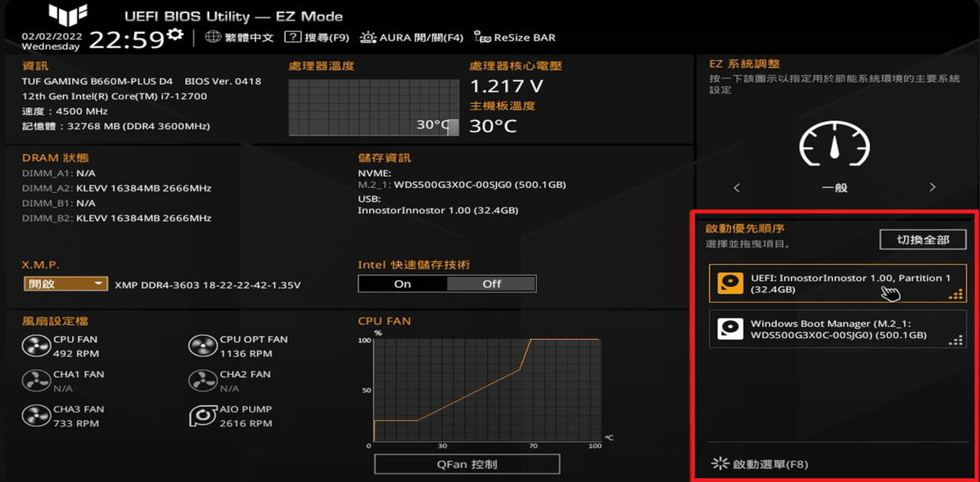Click the 12th Gen Intel Core i7-12700 text

pyautogui.click(x=115, y=96)
